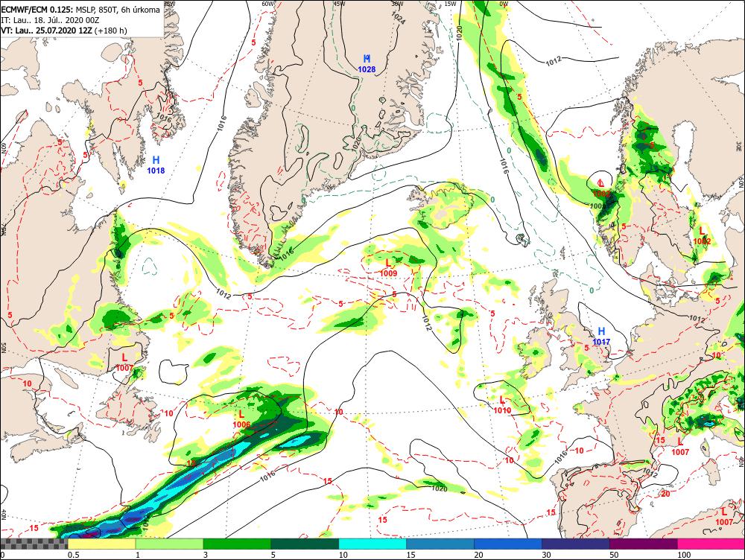Click the steel blue 15–20 legend swatch
Image resolution: width=745 pixels, height=560 pixels.
click(x=440, y=544)
